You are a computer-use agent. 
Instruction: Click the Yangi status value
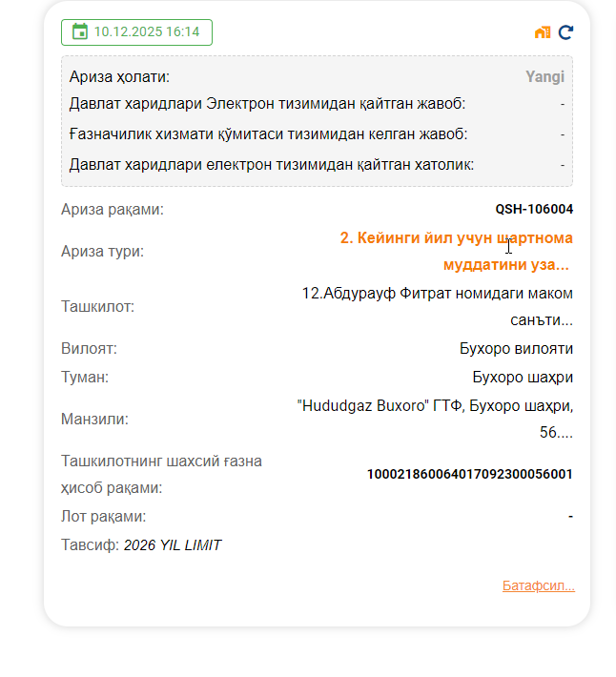pos(544,77)
